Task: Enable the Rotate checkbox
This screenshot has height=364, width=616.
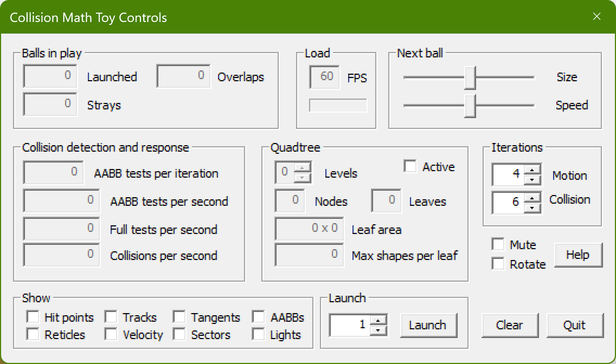Action: [498, 264]
